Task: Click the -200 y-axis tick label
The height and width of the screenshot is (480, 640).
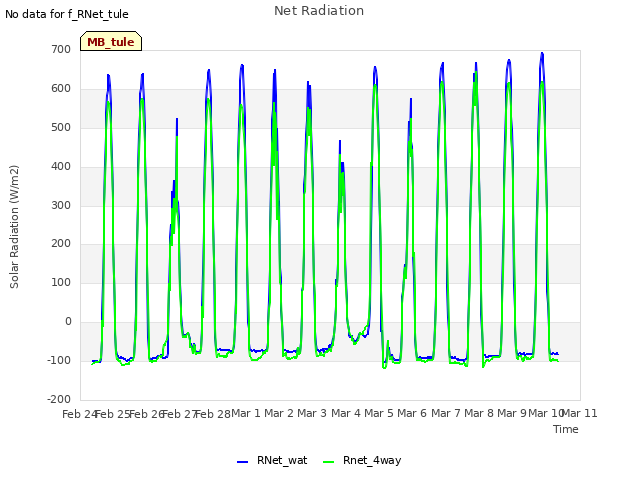Action: point(59,399)
